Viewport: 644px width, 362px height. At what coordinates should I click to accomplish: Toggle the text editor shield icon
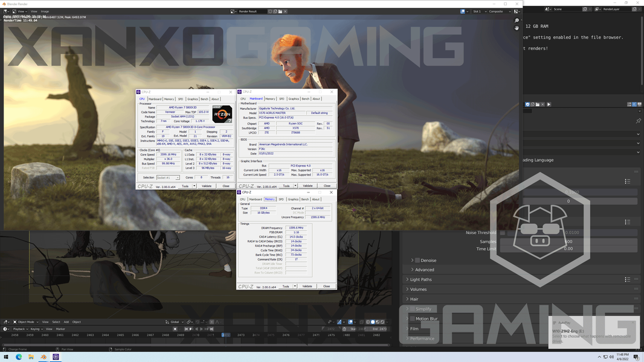click(x=527, y=104)
